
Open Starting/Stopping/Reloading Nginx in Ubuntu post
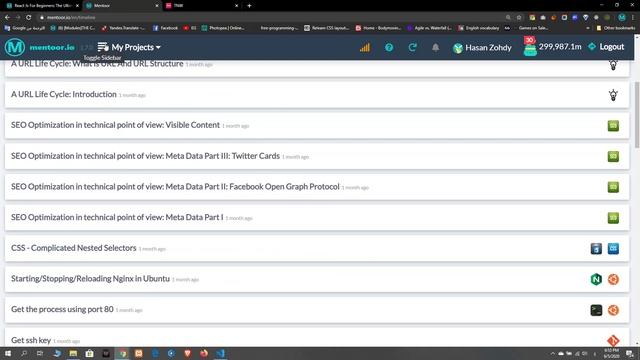pyautogui.click(x=90, y=278)
